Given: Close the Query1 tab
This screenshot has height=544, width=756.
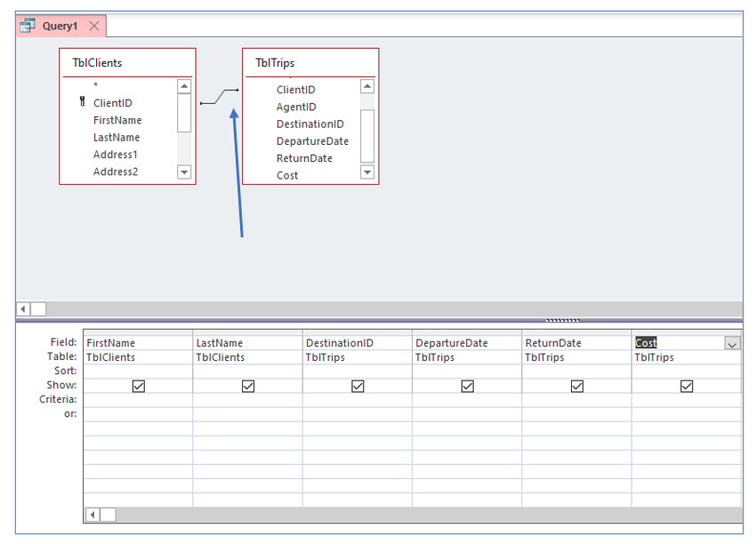Looking at the screenshot, I should click(x=94, y=26).
